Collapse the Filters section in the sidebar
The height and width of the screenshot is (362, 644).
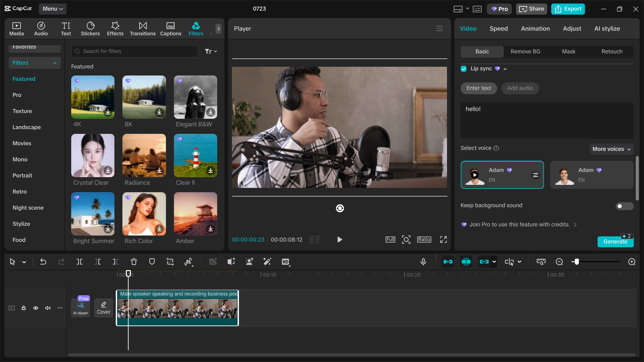(55, 63)
